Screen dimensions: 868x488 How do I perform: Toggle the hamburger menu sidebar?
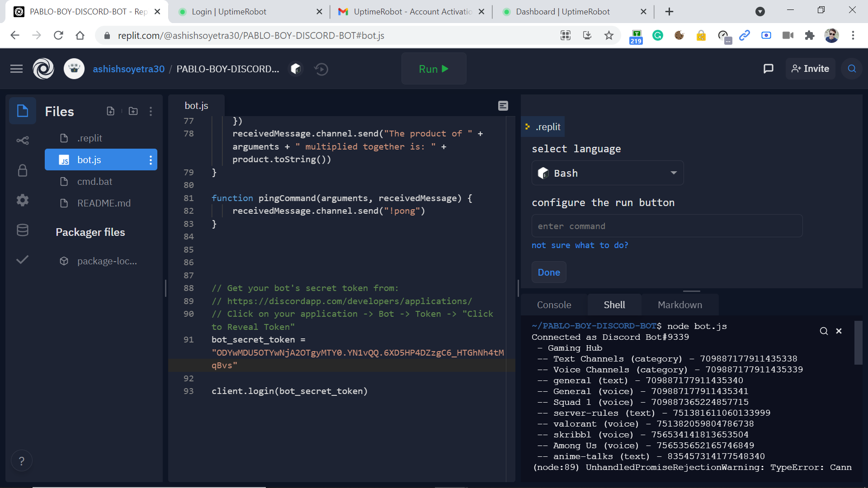[x=17, y=69]
